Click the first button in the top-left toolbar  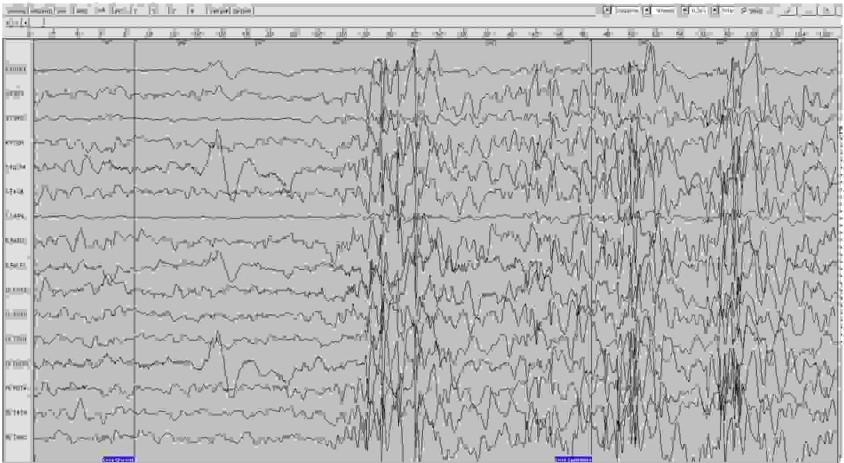[x=14, y=9]
